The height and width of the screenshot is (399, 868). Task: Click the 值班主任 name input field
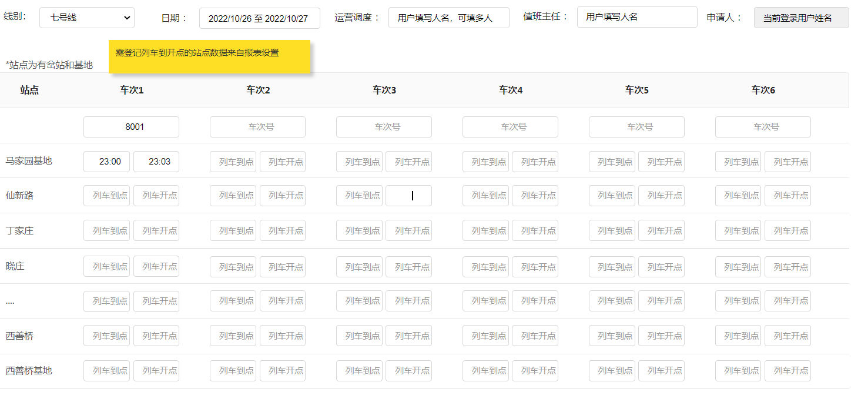(636, 17)
